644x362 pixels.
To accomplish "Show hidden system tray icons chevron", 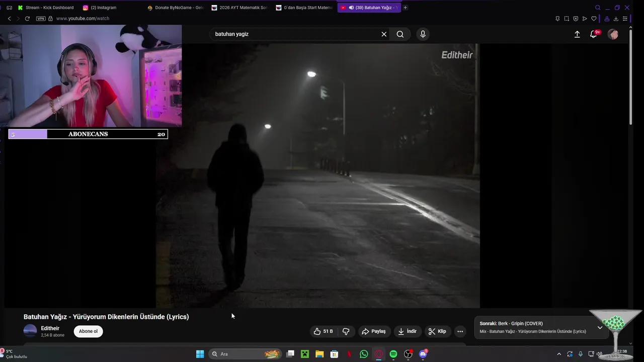I will (558, 354).
